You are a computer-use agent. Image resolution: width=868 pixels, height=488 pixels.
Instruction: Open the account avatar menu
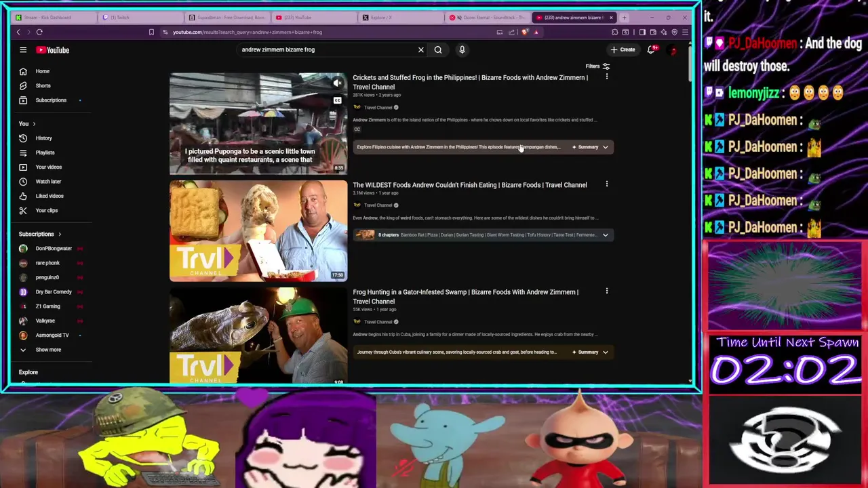point(673,49)
